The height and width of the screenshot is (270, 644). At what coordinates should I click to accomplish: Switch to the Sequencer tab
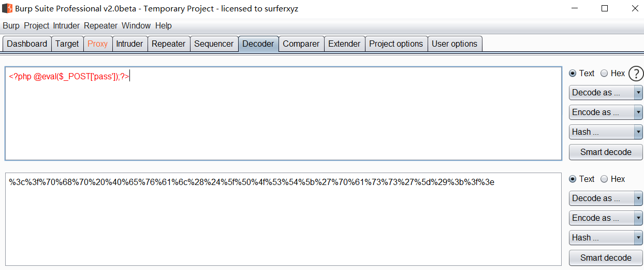(214, 44)
